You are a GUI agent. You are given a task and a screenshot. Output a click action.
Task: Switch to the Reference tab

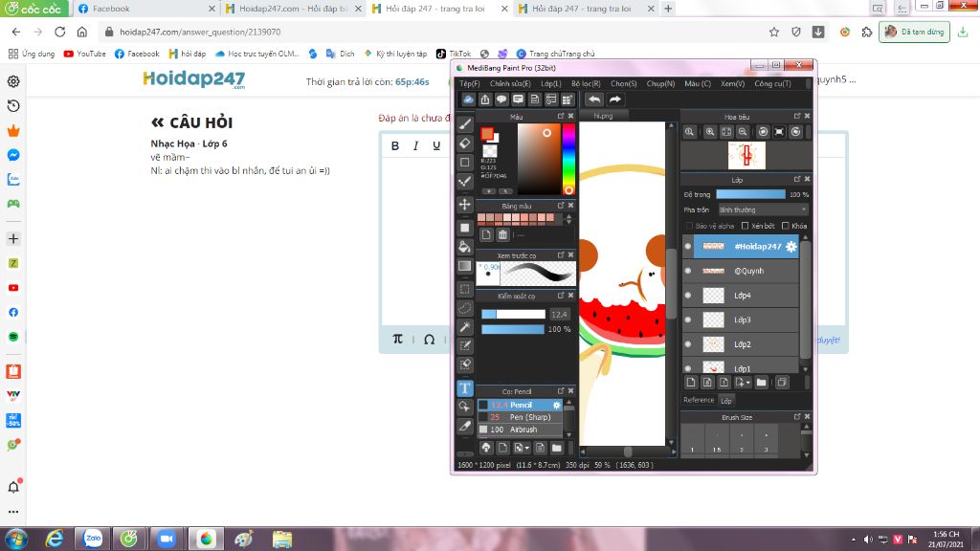pyautogui.click(x=698, y=400)
